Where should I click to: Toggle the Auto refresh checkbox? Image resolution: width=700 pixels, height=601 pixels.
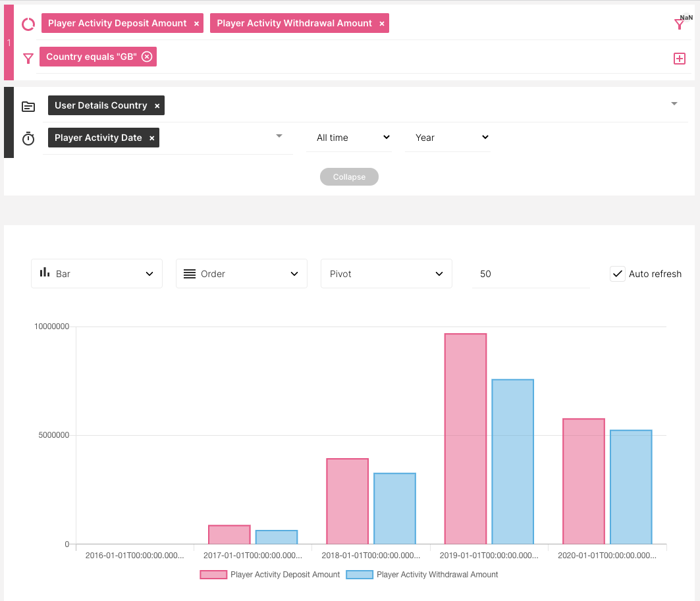coord(617,274)
